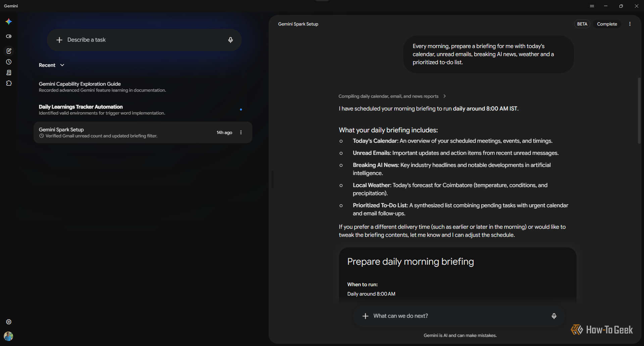Screen dimensions: 644x346
Task: Focus the What can we do next input
Action: [459, 316]
